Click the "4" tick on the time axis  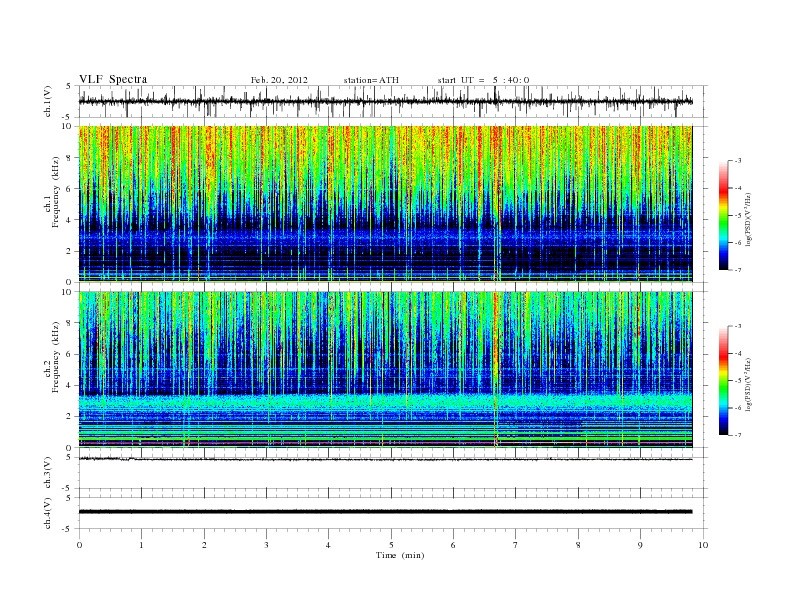coord(328,545)
